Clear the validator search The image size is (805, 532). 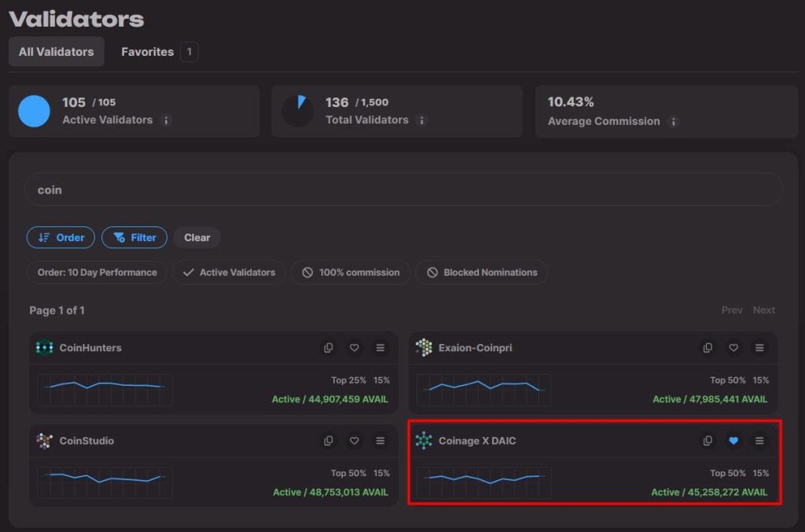click(197, 237)
